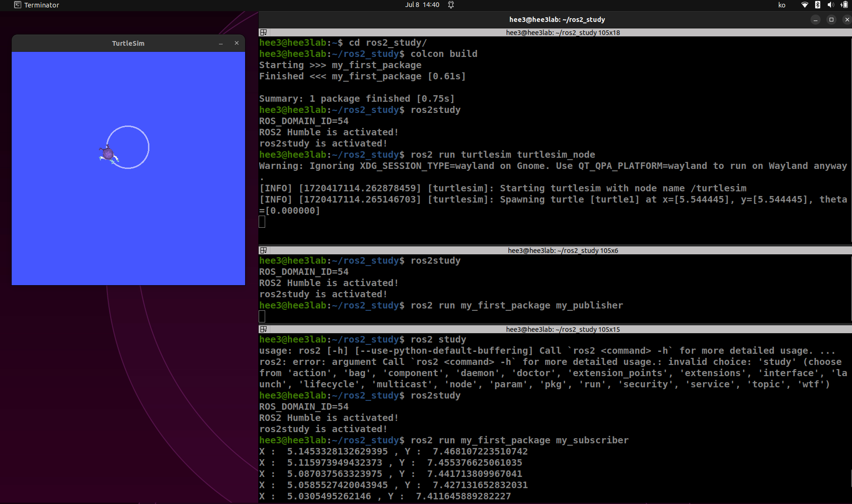Click the TurtleSim window title bar

128,43
